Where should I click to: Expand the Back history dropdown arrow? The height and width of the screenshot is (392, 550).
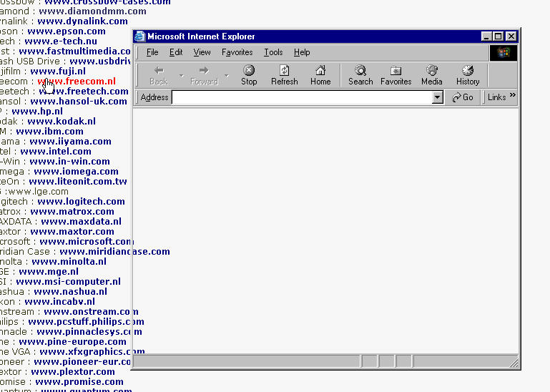click(182, 75)
